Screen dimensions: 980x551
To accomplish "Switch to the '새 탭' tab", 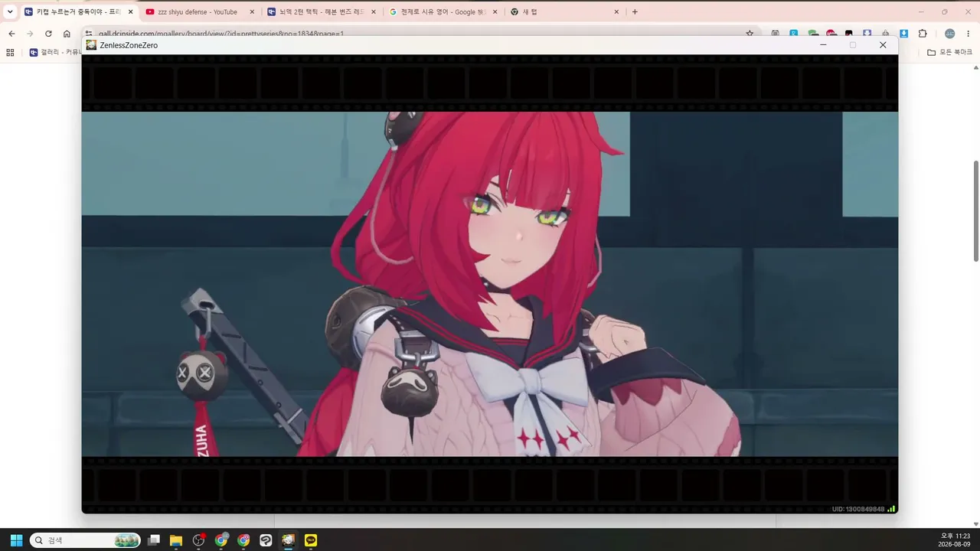I will (565, 11).
